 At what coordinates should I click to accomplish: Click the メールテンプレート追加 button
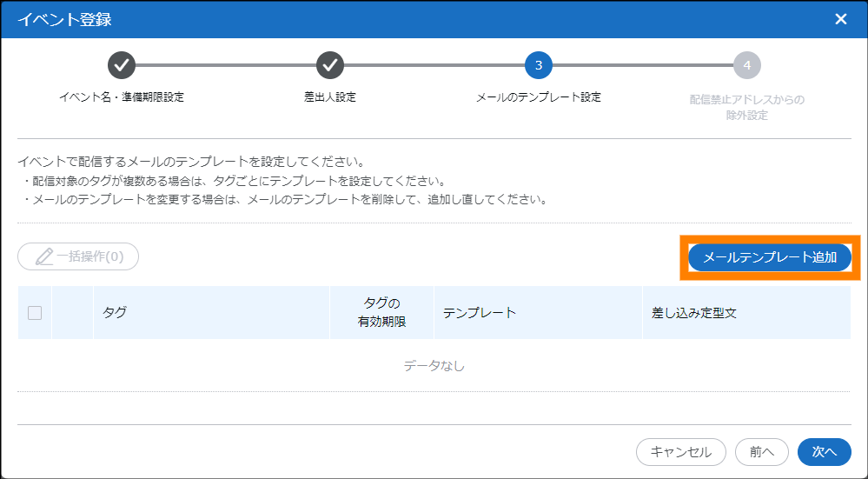point(770,257)
